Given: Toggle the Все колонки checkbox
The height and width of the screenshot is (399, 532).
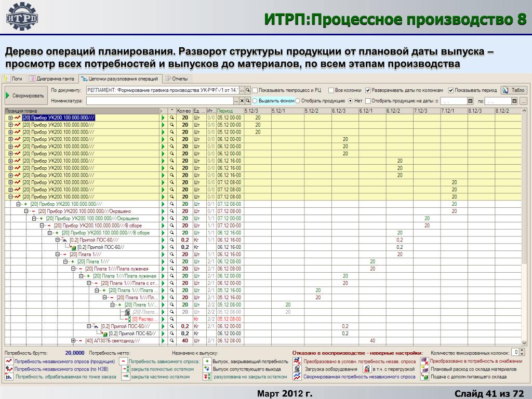Looking at the screenshot, I should (331, 90).
